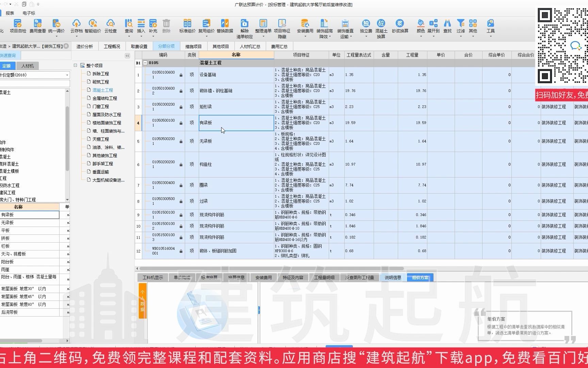Image resolution: width=588 pixels, height=368 pixels.
Task: Open 装饰超高降效 tool
Action: [324, 29]
